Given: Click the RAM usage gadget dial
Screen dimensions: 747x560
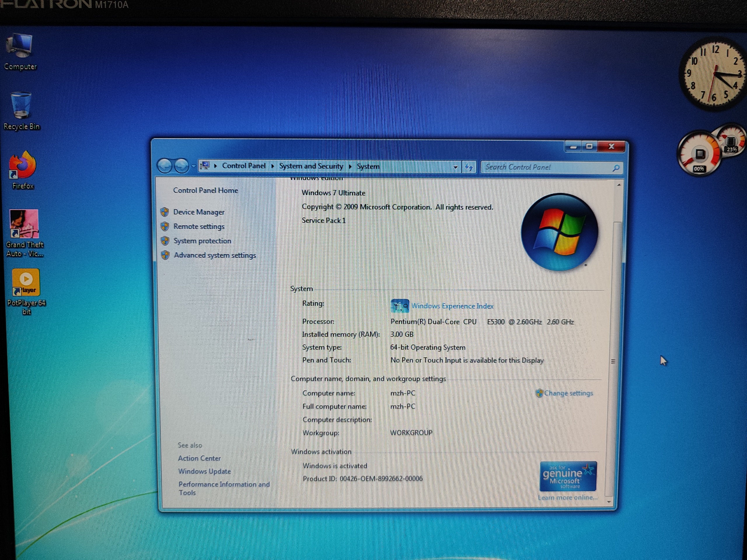Looking at the screenshot, I should pos(732,140).
